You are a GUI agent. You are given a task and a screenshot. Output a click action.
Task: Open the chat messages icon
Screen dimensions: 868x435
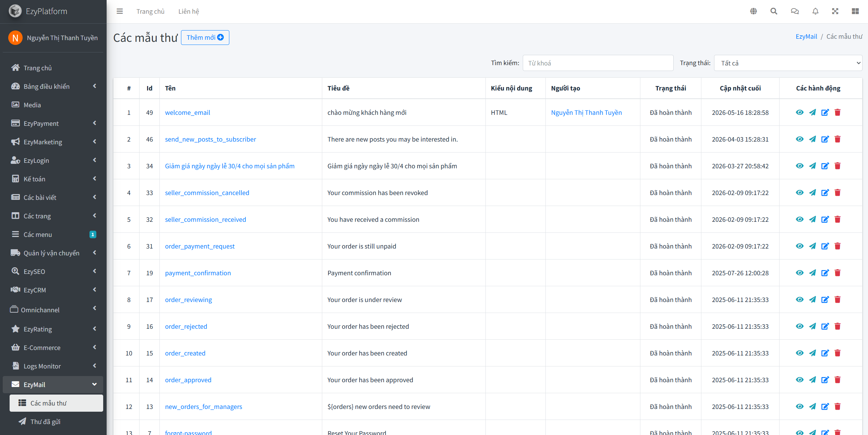pos(795,11)
